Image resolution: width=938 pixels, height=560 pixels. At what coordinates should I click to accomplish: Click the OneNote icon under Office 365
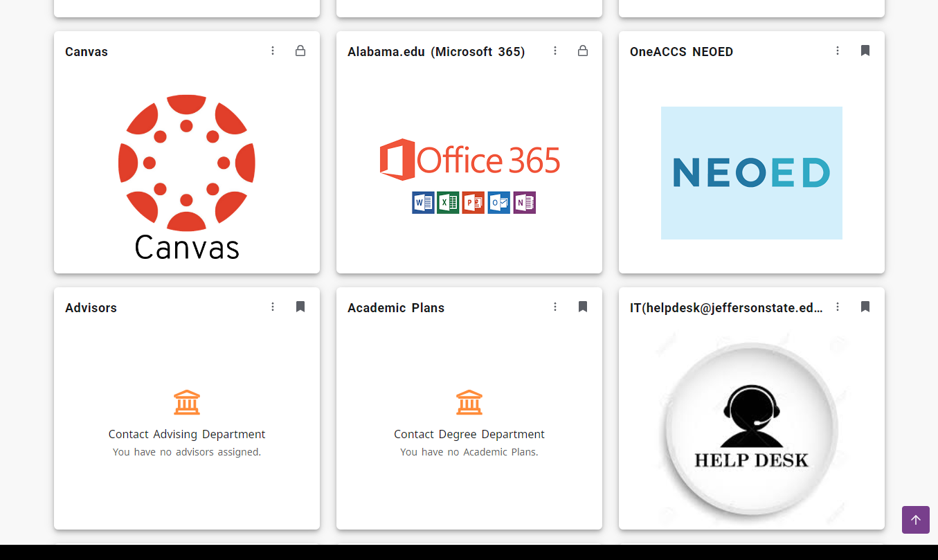coord(525,203)
